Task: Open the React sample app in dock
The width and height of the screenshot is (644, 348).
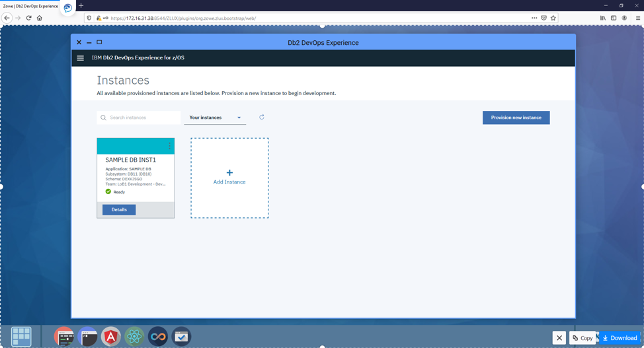Action: pyautogui.click(x=134, y=337)
